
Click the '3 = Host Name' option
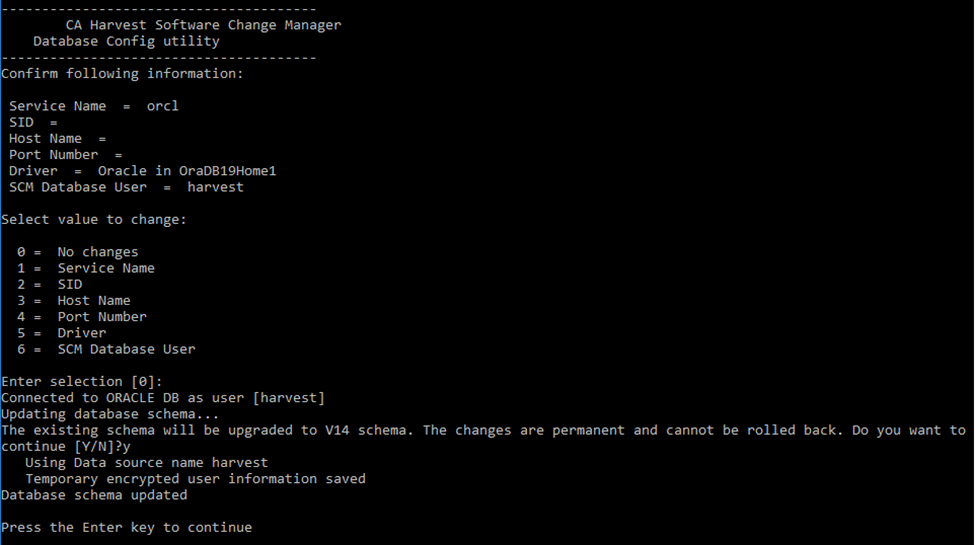[74, 300]
